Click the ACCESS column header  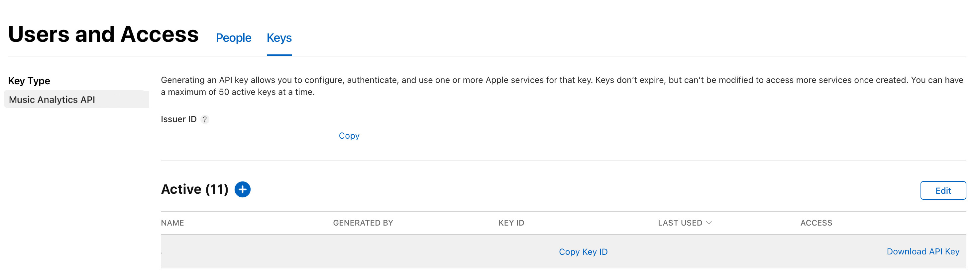(816, 223)
